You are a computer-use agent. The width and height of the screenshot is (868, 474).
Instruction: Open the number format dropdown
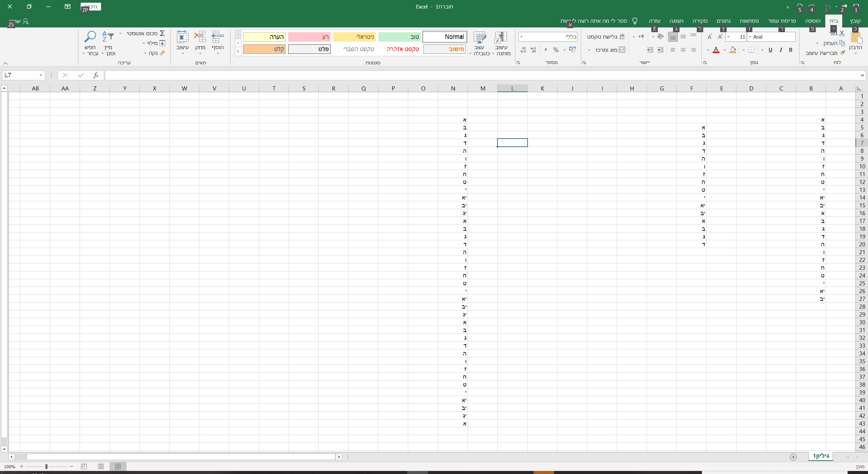coord(521,37)
